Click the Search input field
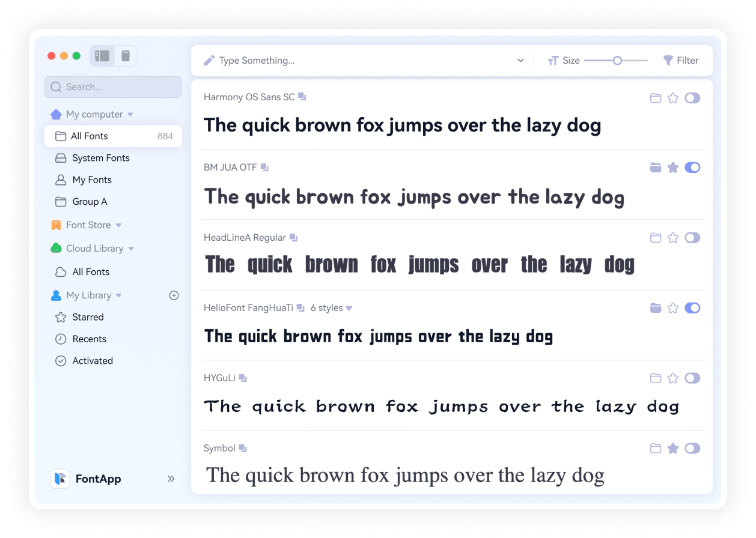Image resolution: width=756 pixels, height=538 pixels. 113,87
